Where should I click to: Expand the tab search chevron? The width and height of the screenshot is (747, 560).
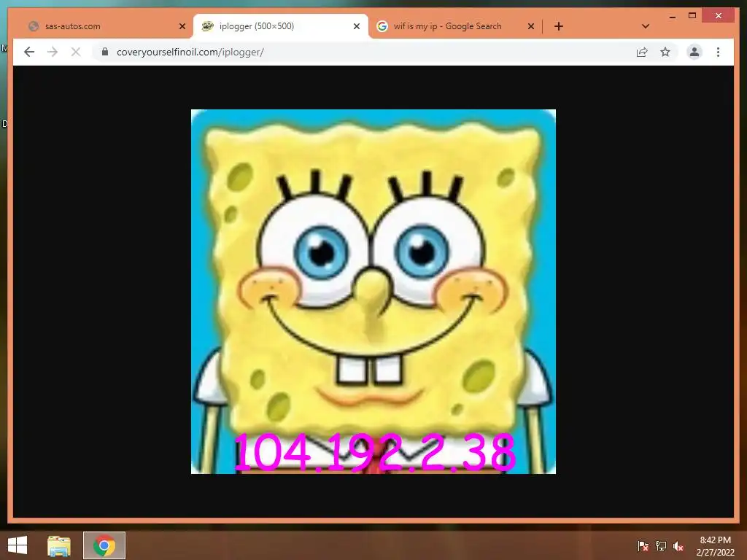tap(646, 26)
